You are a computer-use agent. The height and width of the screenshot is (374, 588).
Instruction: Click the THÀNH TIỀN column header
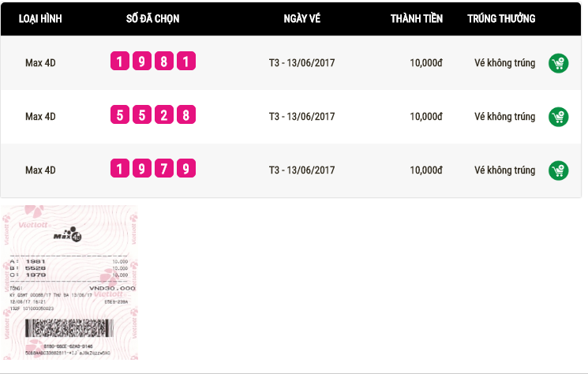(x=416, y=19)
